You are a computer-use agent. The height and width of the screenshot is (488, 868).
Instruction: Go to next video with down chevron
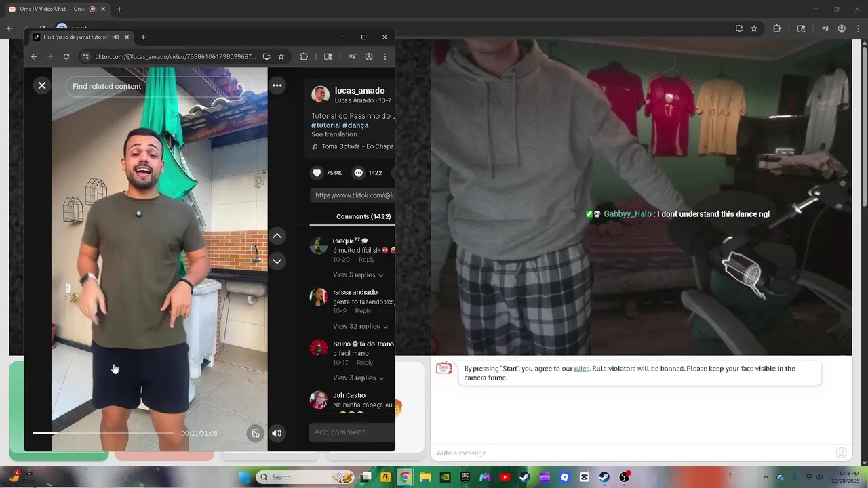tap(277, 261)
